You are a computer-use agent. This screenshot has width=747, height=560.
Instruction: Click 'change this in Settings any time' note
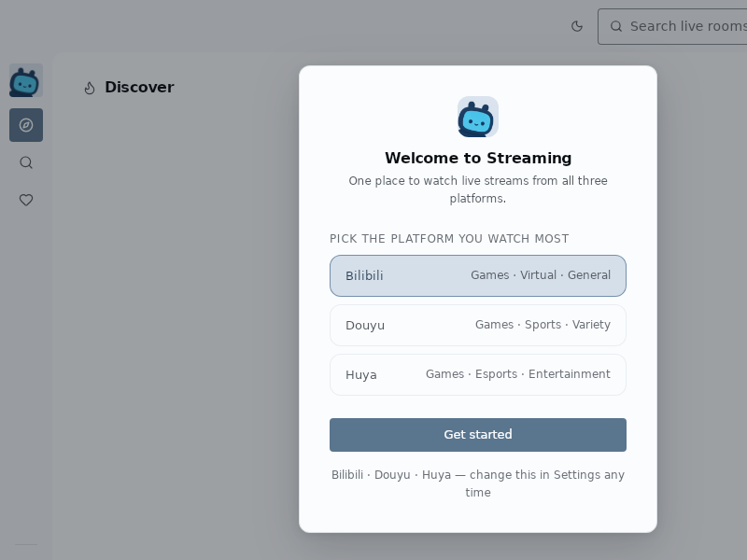tap(478, 483)
